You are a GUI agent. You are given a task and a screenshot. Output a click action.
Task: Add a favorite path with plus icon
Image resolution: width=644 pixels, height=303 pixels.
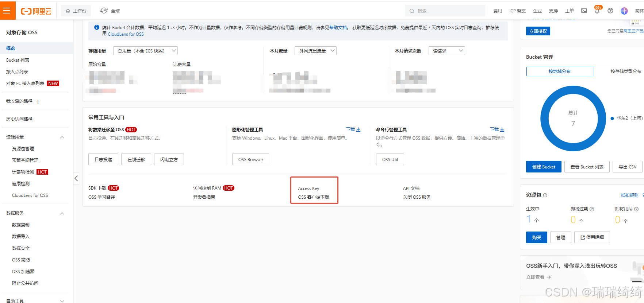click(38, 102)
